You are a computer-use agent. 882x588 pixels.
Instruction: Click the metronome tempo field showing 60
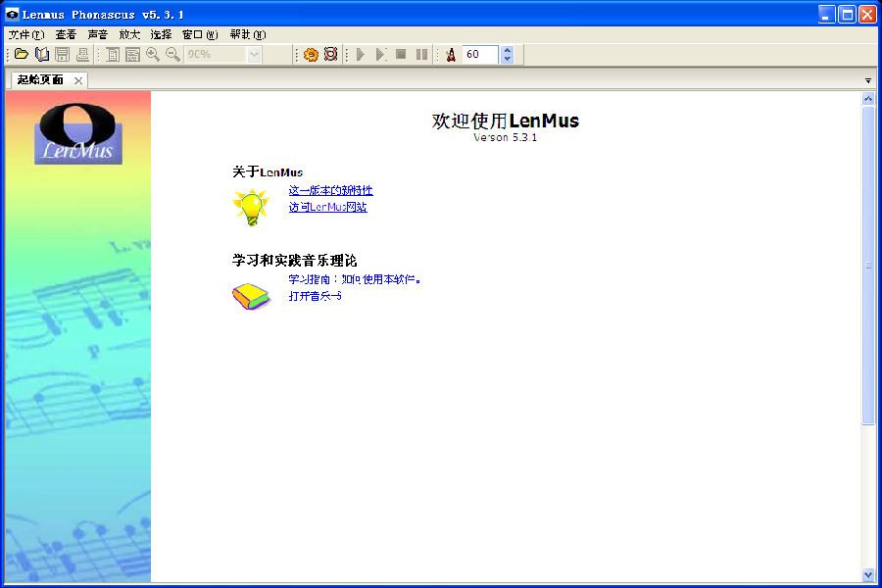(480, 55)
